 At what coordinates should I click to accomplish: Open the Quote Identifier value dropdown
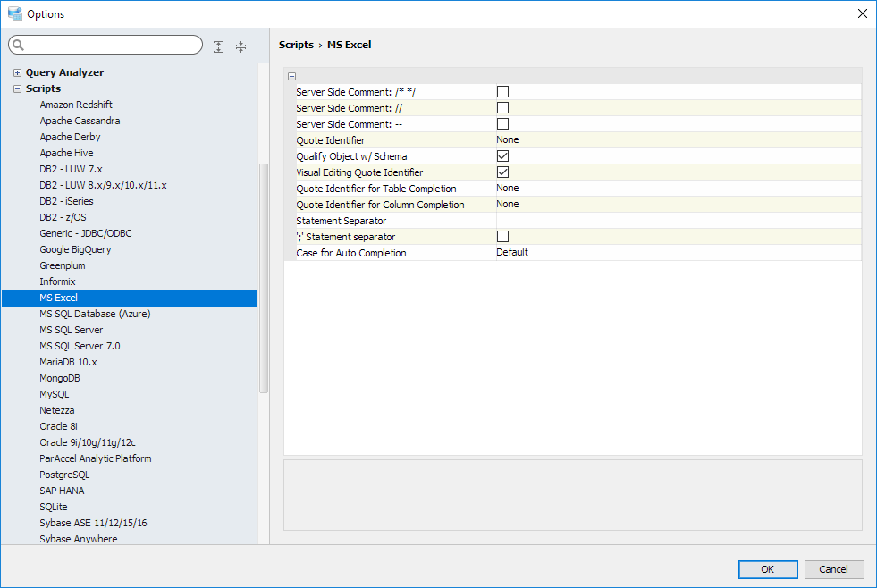[x=678, y=139]
